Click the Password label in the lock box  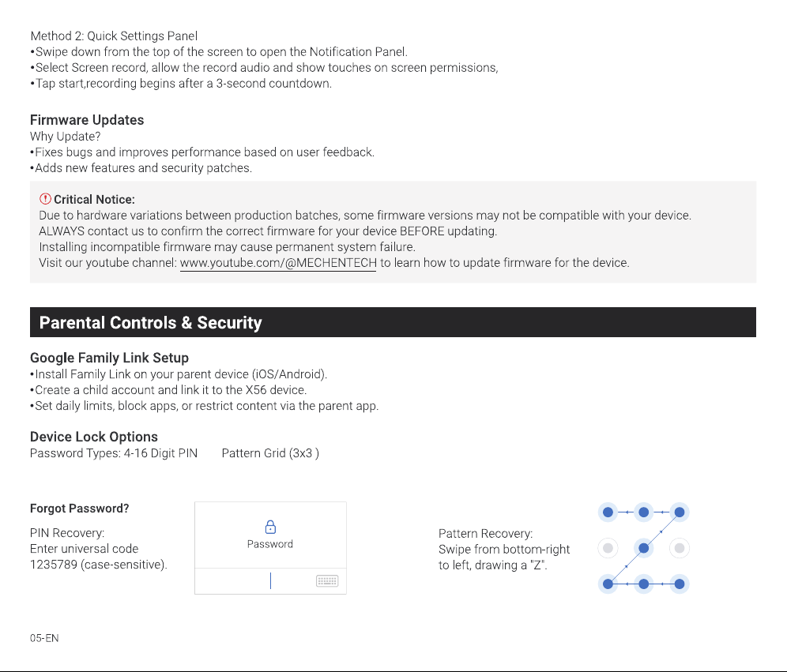coord(270,544)
